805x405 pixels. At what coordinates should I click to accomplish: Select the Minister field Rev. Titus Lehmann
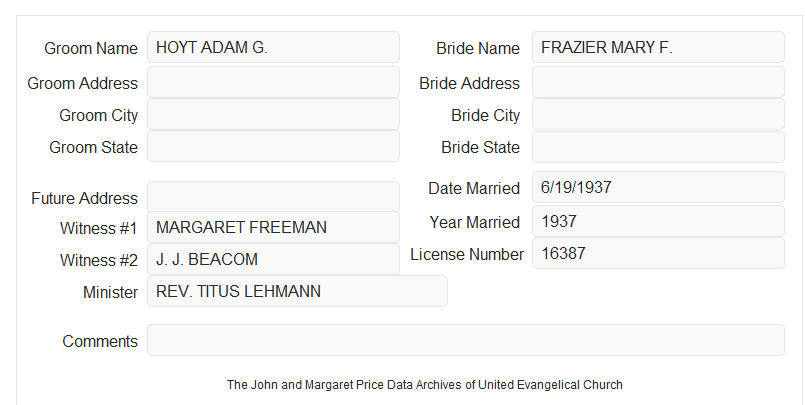coord(297,291)
